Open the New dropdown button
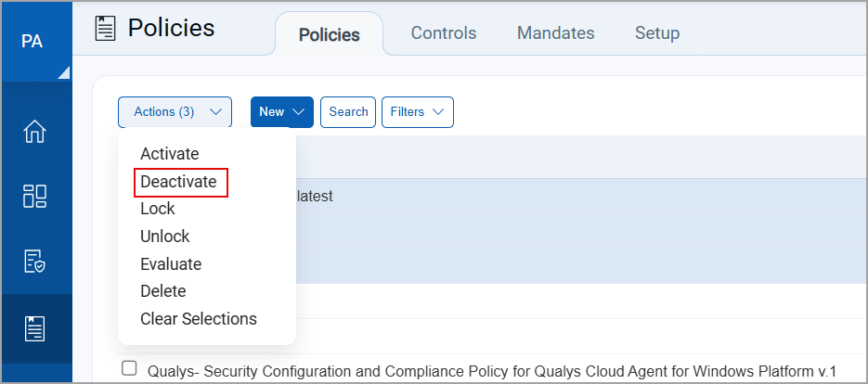868x384 pixels. coord(282,112)
